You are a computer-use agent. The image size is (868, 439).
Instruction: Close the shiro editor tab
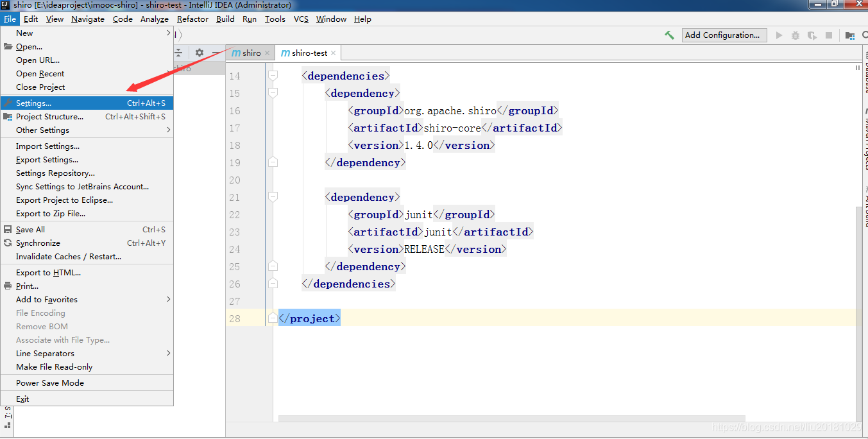(267, 53)
